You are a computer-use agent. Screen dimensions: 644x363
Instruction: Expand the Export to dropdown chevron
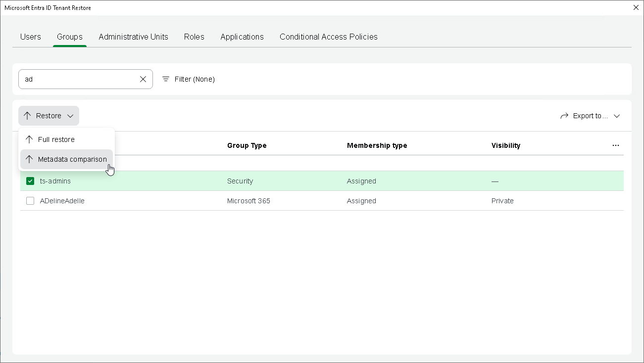tap(617, 116)
